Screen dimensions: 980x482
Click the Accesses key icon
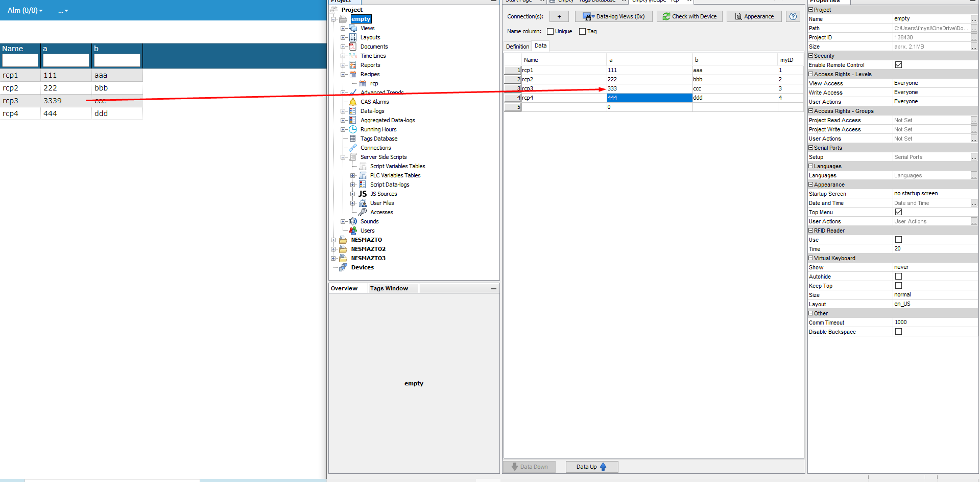(363, 212)
